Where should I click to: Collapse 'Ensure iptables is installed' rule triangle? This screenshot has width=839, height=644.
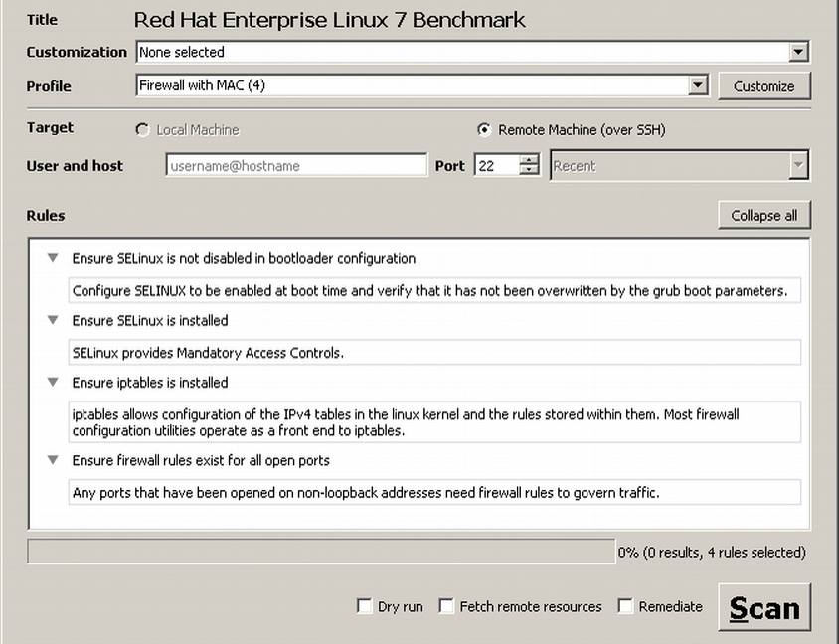[53, 383]
